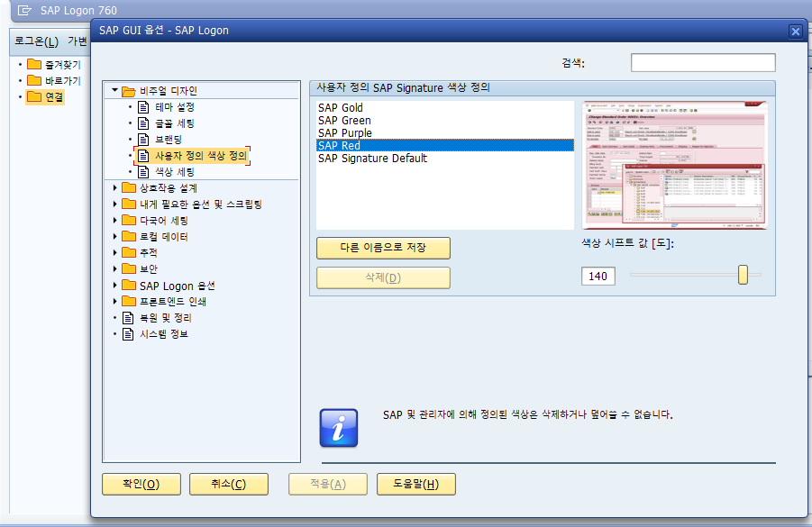Click the 연결 folder icon in SAP Logon window
This screenshot has width=812, height=527.
(x=34, y=96)
